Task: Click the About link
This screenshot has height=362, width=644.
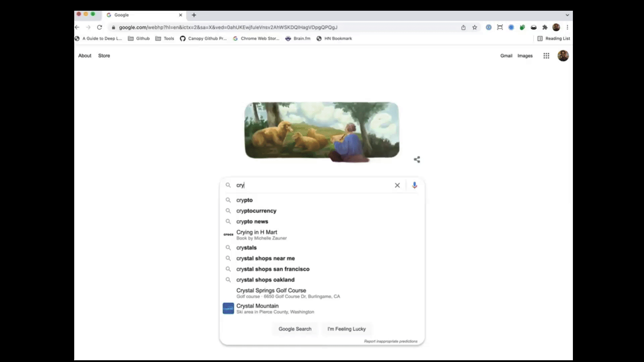Action: pyautogui.click(x=85, y=56)
